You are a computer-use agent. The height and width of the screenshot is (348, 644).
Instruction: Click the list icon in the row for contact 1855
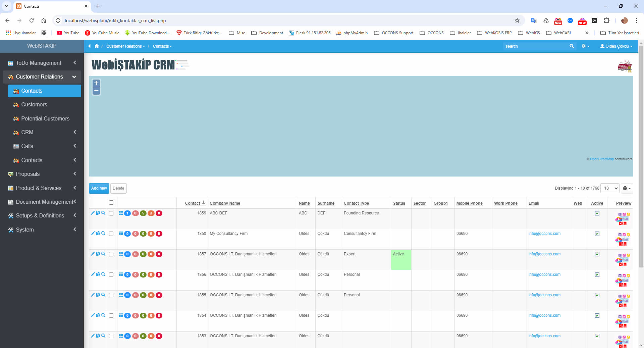click(x=121, y=295)
